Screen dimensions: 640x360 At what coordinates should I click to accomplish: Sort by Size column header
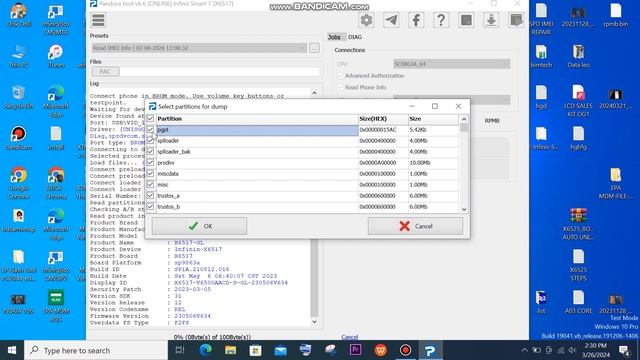click(x=433, y=119)
